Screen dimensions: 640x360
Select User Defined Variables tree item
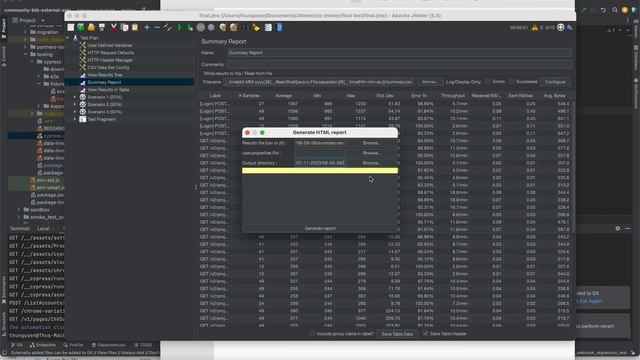(x=109, y=45)
